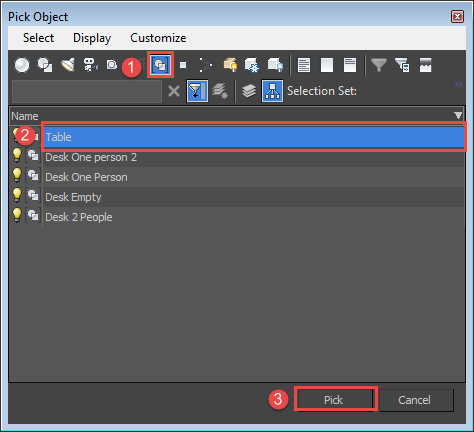Select Desk One Person row
Image resolution: width=474 pixels, height=432 pixels.
[x=254, y=177]
